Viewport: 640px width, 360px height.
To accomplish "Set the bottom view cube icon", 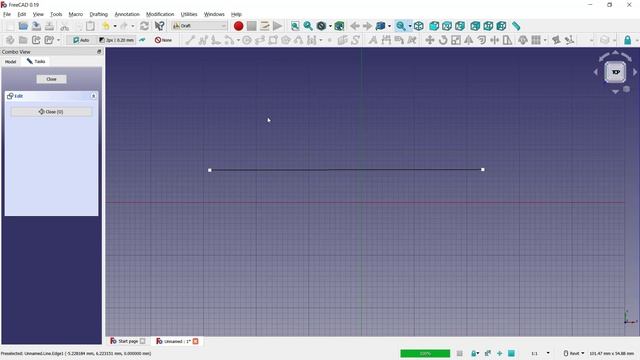I will 488,26.
